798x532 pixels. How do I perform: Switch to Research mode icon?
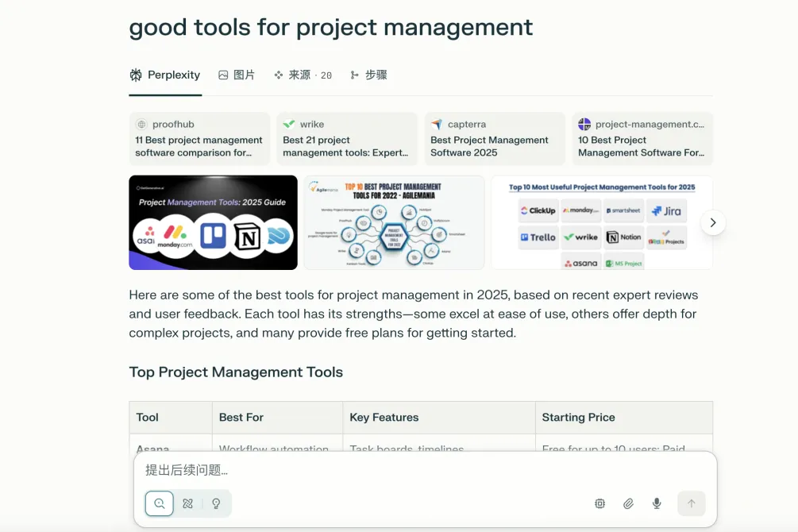(x=188, y=503)
